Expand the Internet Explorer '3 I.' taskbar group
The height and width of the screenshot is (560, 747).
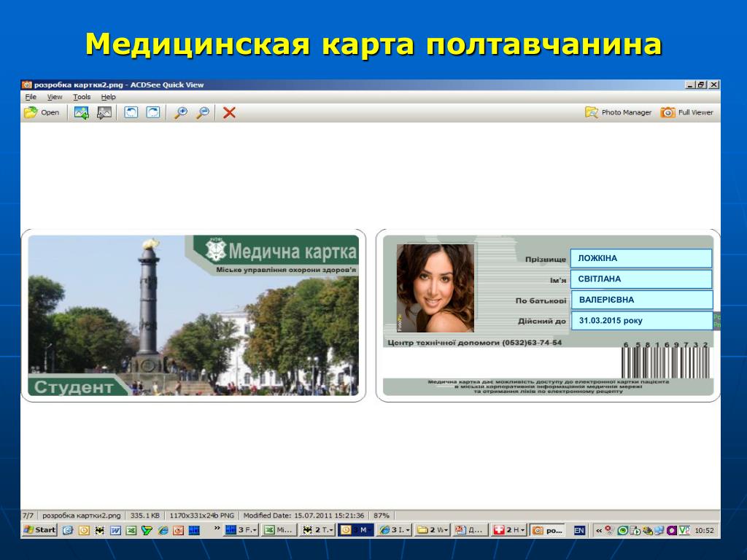pos(395,530)
